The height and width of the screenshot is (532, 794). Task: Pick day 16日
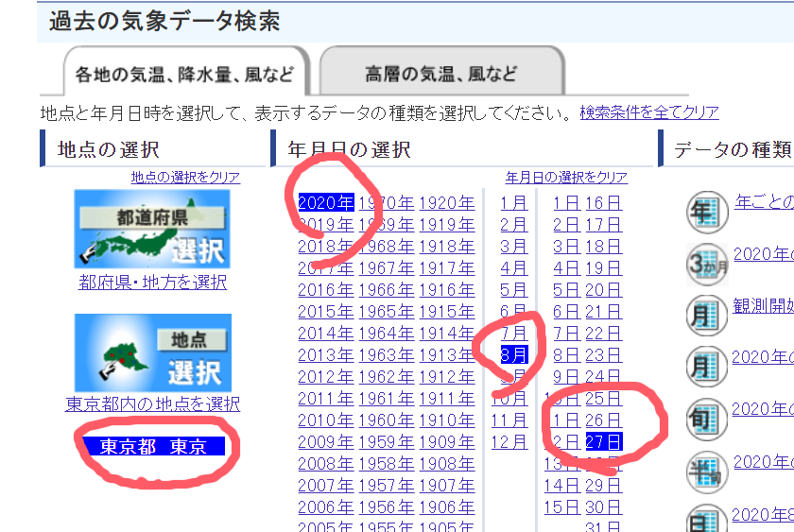point(604,203)
